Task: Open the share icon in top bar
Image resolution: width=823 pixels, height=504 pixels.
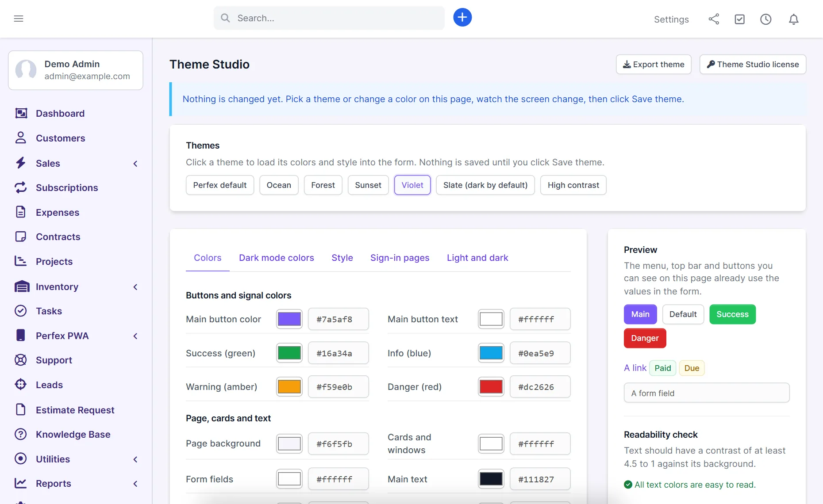Action: click(714, 19)
